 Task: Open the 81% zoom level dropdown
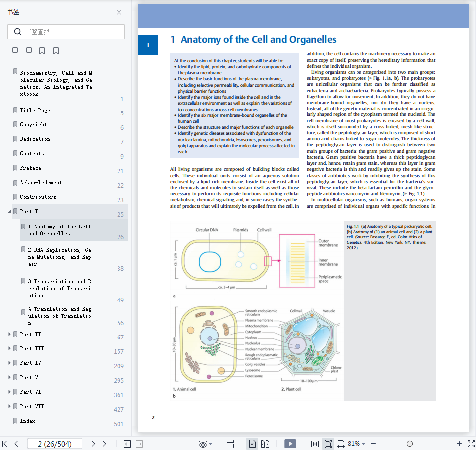tap(357, 444)
